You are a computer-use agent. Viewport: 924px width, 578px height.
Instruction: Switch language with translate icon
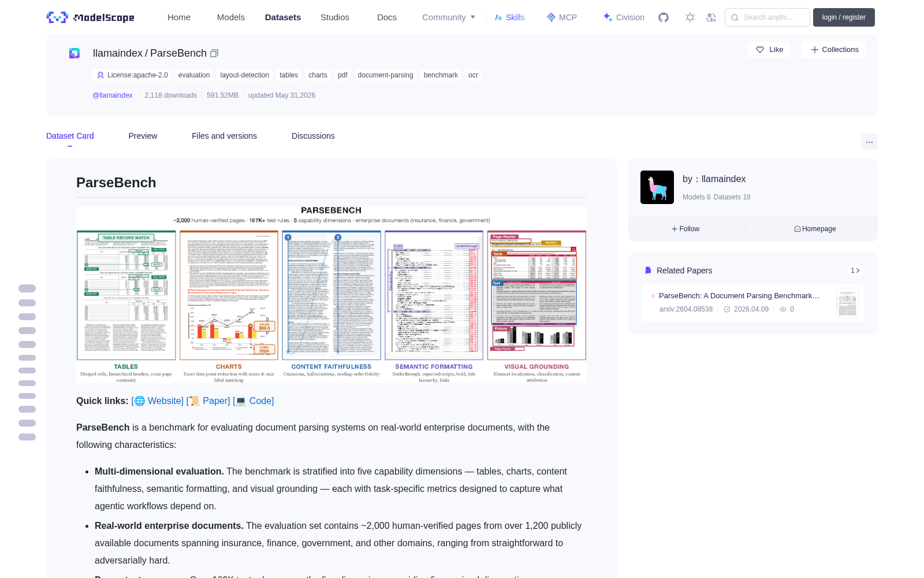[711, 17]
